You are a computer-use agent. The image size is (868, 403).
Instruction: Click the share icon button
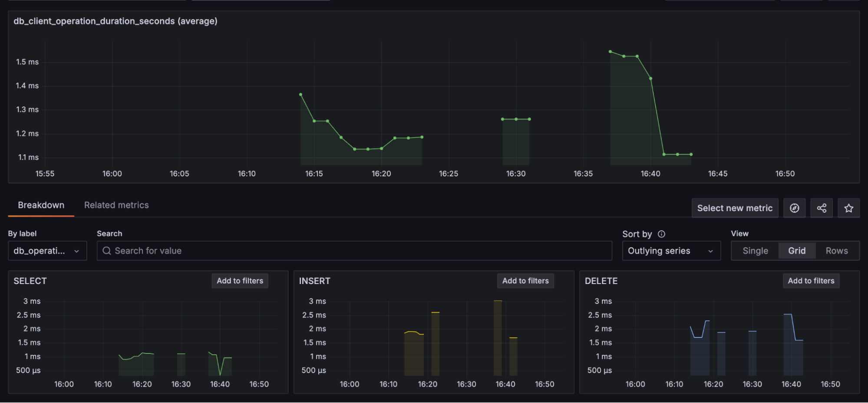pos(822,208)
